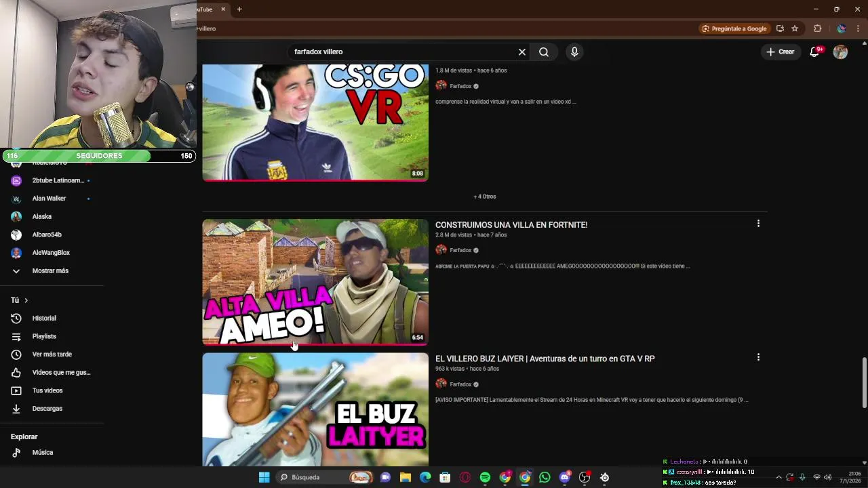Expand the Tú section chevron

point(26,300)
